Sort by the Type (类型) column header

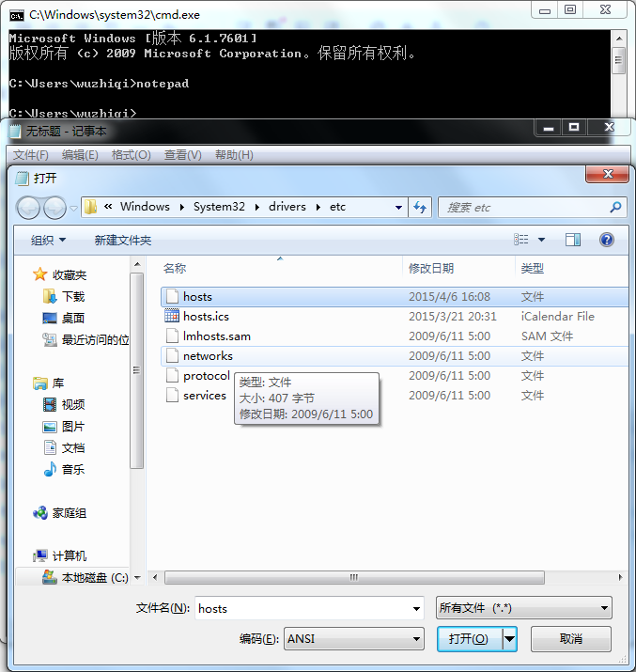point(533,269)
